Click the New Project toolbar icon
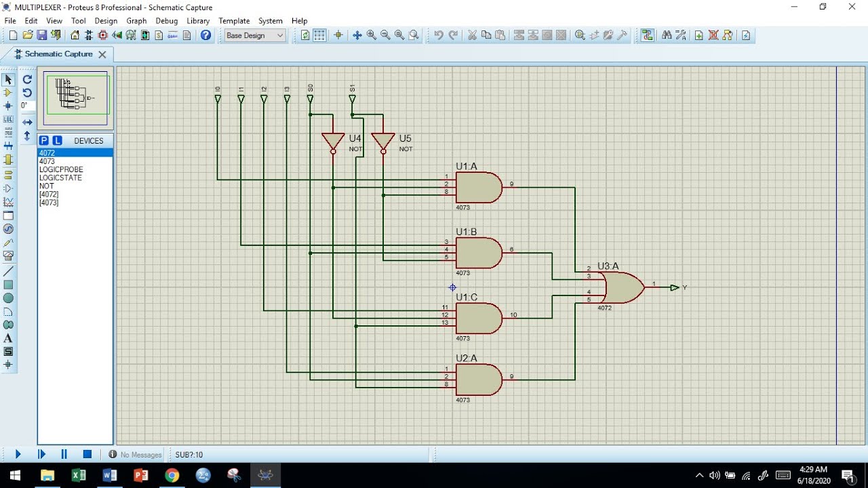The image size is (868, 488). (13, 35)
